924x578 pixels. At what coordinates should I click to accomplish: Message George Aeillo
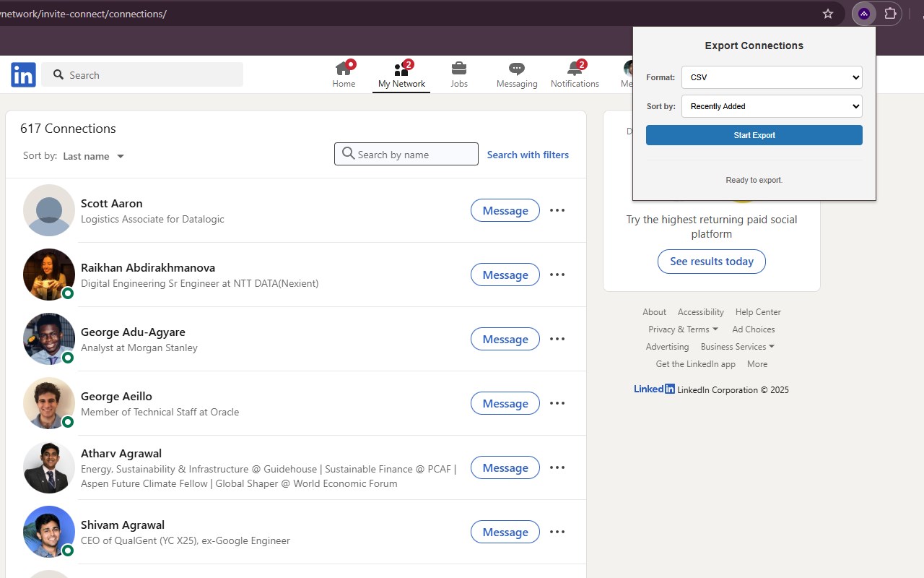point(505,403)
